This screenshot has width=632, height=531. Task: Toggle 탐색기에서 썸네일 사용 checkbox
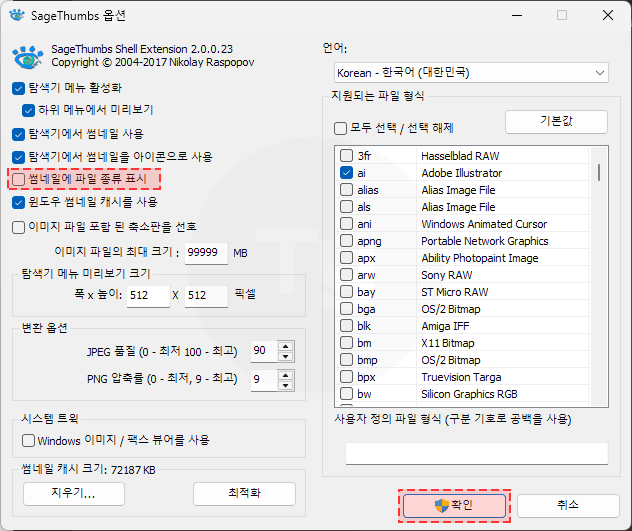coord(19,134)
